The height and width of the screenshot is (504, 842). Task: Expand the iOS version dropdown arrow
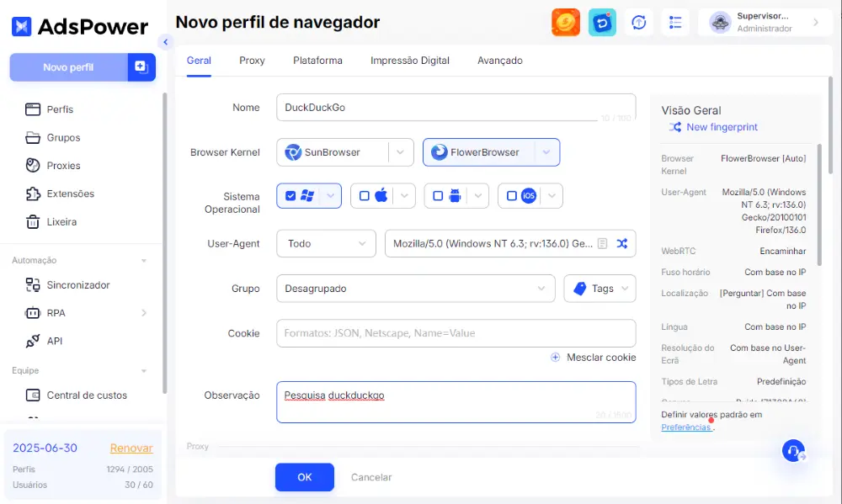[552, 196]
